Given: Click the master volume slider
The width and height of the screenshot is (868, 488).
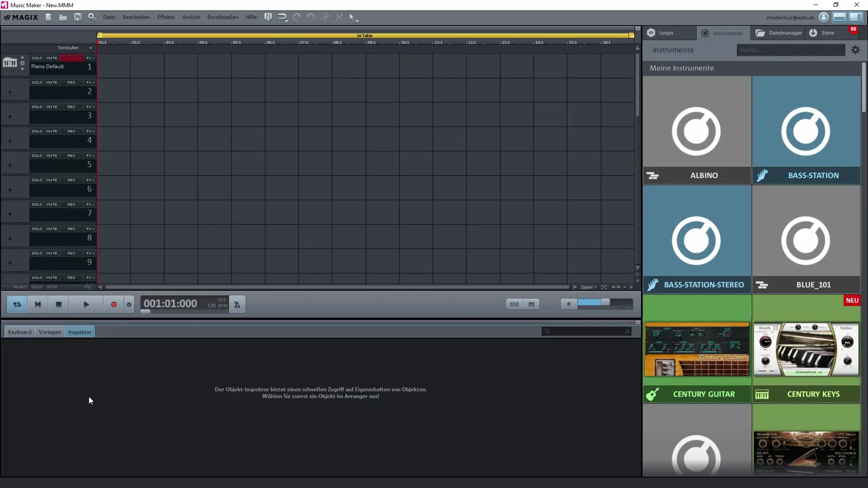Looking at the screenshot, I should (605, 303).
